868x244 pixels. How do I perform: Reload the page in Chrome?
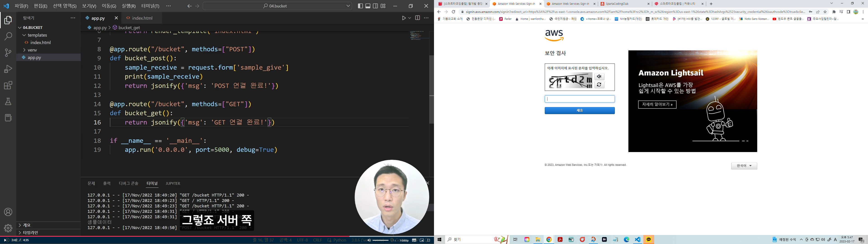point(453,12)
